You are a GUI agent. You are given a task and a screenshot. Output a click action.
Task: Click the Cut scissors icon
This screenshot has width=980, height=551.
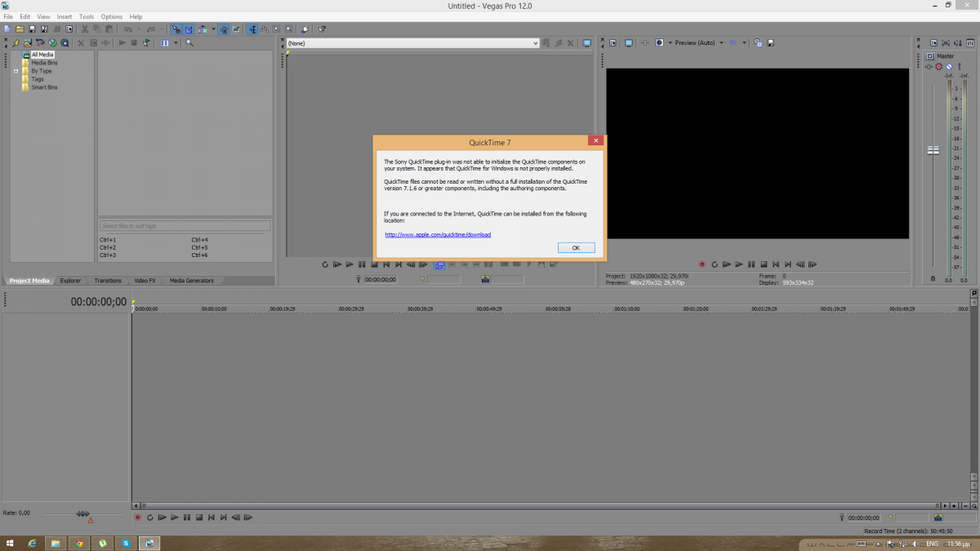[x=85, y=29]
